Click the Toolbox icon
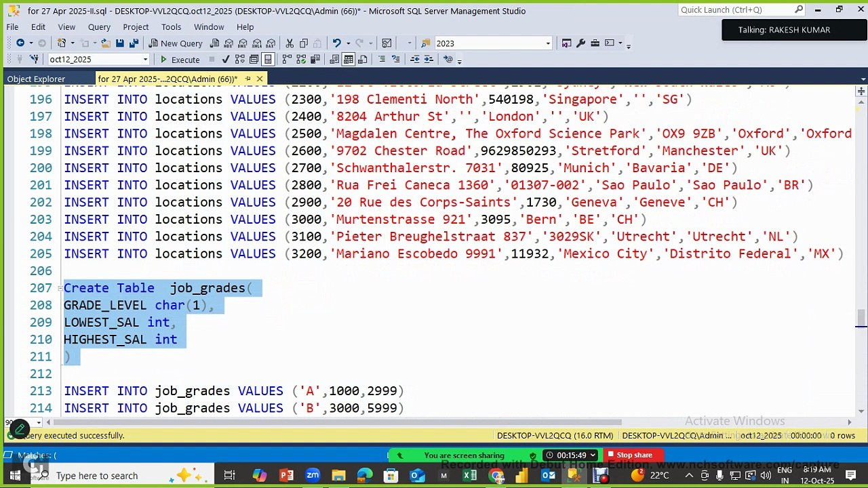 595,43
